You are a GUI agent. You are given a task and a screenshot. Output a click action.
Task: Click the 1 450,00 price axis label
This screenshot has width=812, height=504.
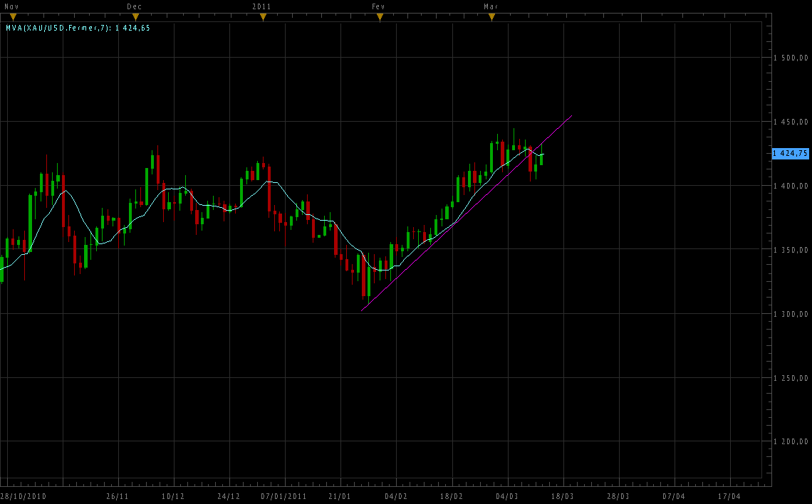[x=791, y=122]
